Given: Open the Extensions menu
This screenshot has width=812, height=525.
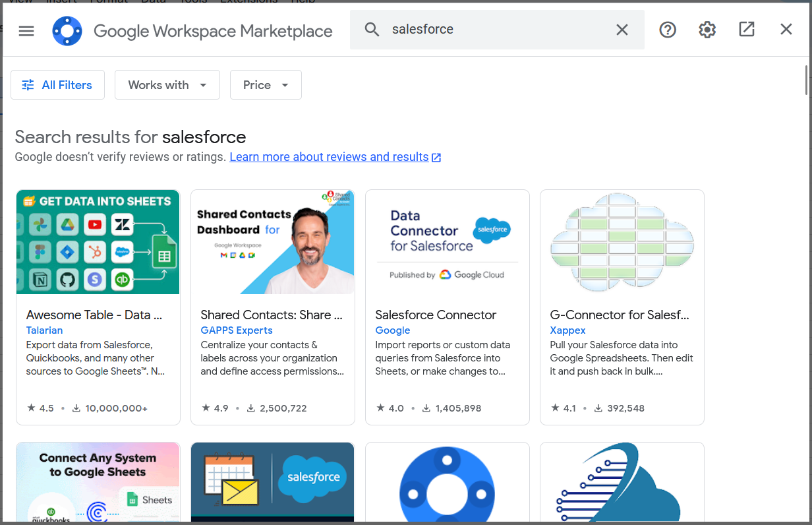Looking at the screenshot, I should click(248, 1).
